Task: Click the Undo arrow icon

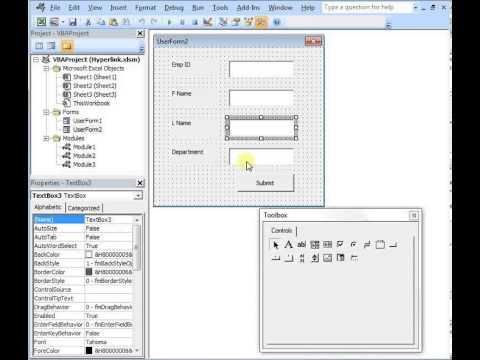Action: click(142, 22)
